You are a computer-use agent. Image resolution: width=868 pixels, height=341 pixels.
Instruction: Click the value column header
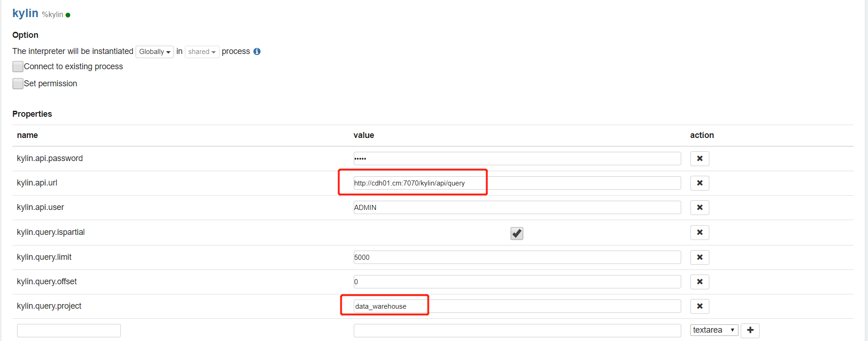tap(364, 135)
